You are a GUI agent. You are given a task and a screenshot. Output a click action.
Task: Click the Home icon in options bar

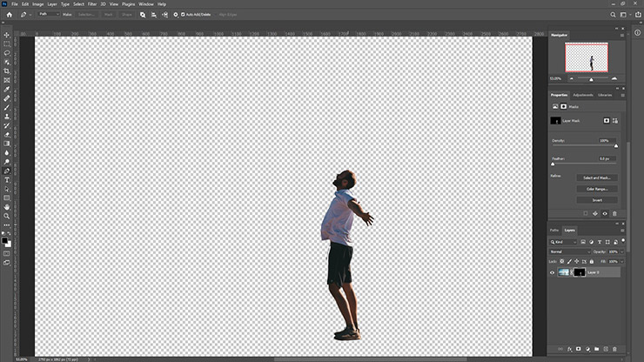(9, 14)
